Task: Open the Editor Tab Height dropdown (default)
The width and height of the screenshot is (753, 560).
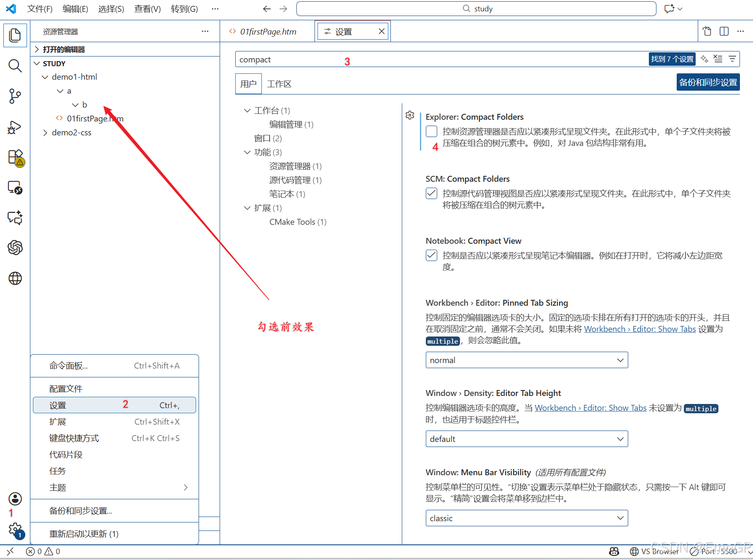Action: point(527,439)
